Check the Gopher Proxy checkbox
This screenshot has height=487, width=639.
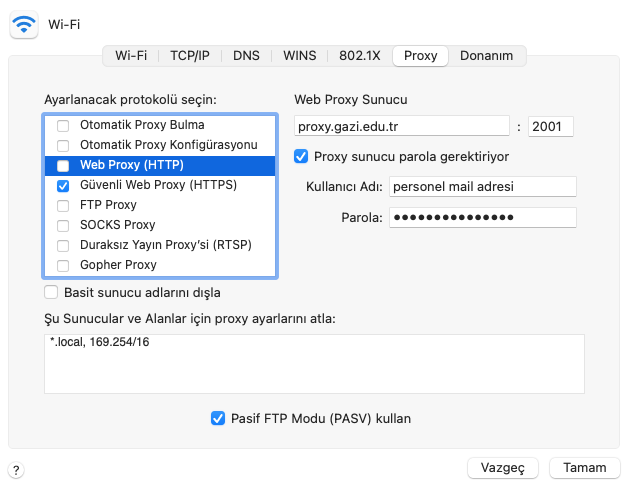[63, 265]
